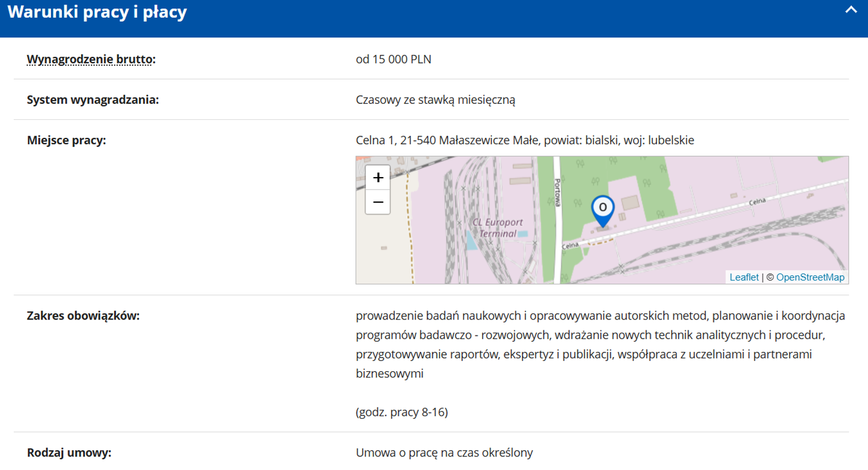Click the Rodzaj umowy label
Viewport: 868px width, 470px height.
point(69,453)
